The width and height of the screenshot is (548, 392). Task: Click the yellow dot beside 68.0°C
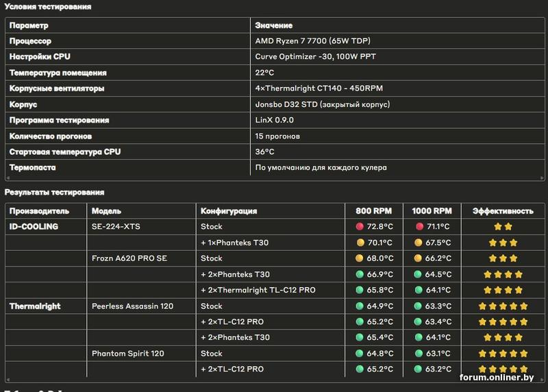(x=359, y=258)
